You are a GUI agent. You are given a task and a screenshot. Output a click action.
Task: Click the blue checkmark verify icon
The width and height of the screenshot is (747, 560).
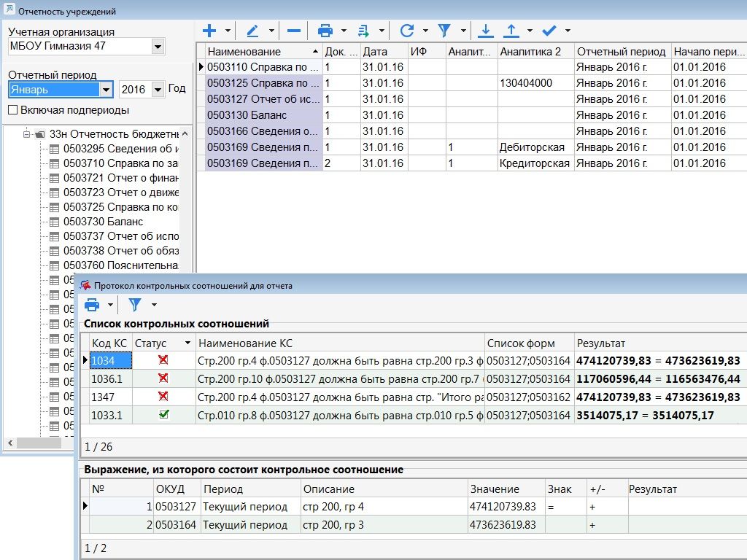pyautogui.click(x=549, y=31)
